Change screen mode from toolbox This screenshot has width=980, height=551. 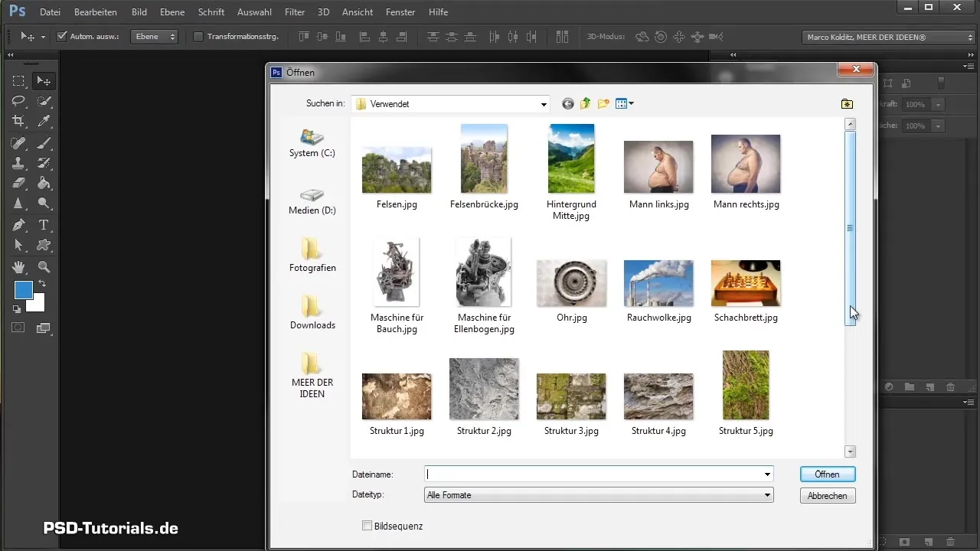[44, 328]
